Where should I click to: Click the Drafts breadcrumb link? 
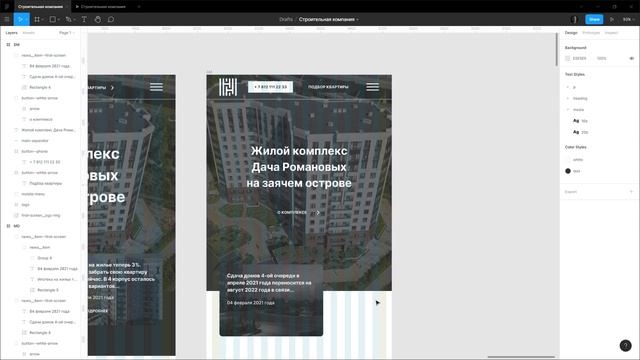point(286,19)
